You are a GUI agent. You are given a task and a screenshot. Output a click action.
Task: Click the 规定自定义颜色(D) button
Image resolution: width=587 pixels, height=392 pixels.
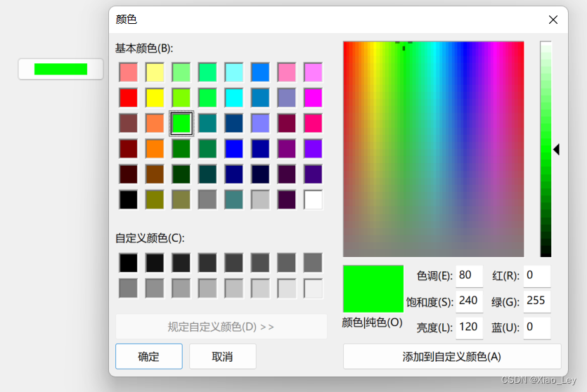221,327
